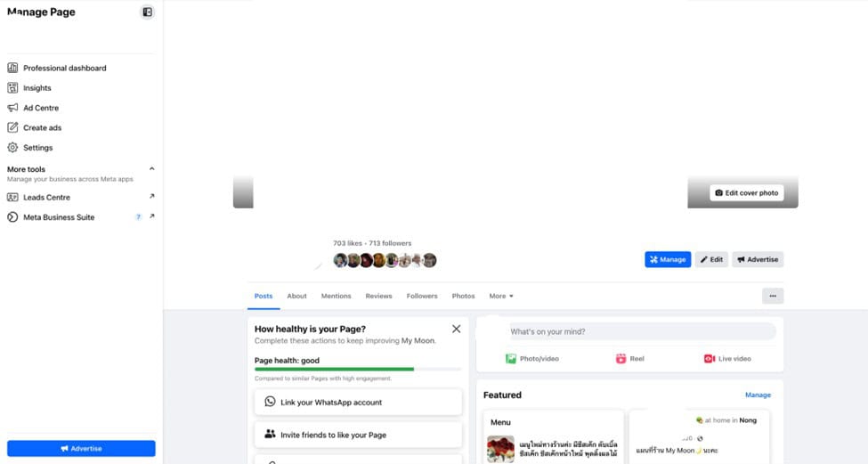
Task: Click the Ad Centre megaphone icon
Action: (x=12, y=108)
